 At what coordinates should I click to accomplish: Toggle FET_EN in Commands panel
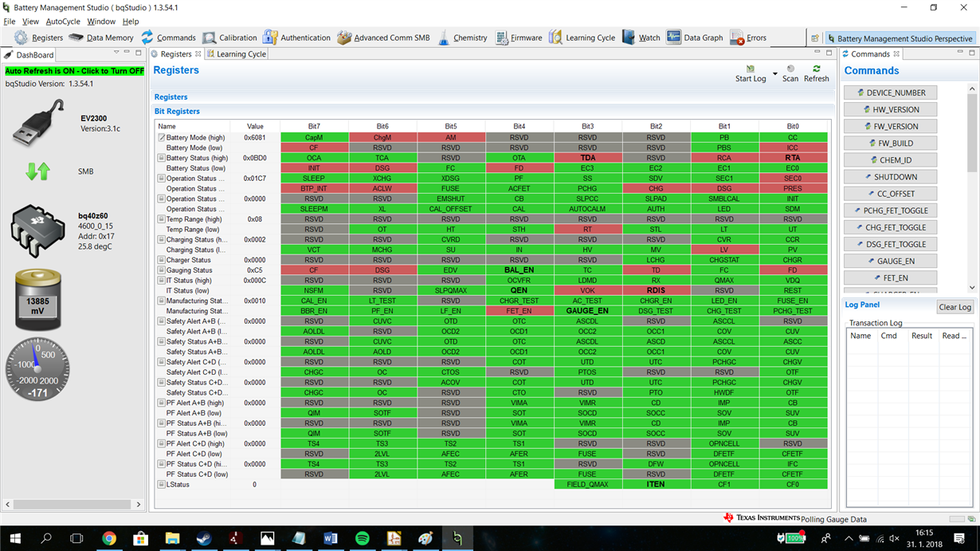tap(890, 277)
